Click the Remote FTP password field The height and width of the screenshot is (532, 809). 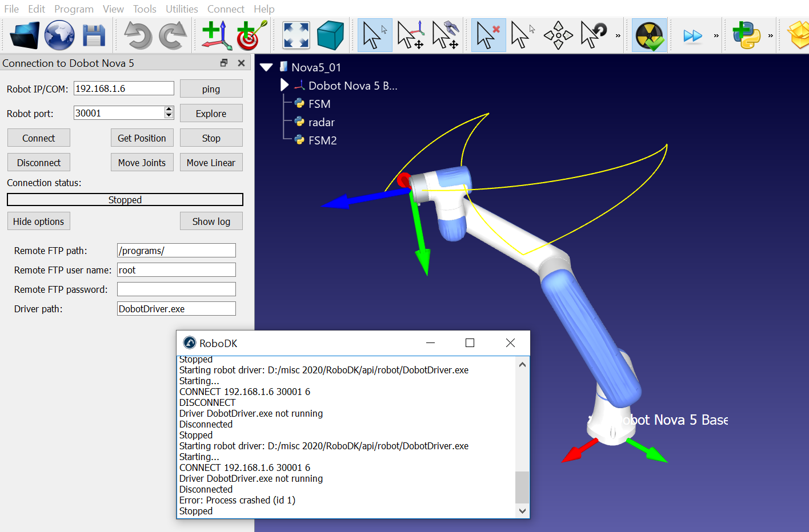click(x=176, y=289)
